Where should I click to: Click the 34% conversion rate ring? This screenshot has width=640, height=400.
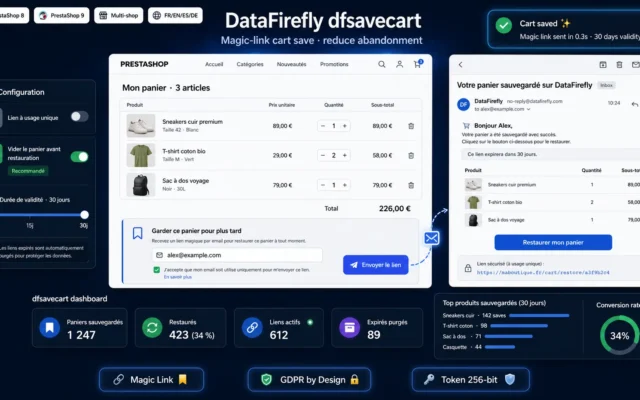click(619, 336)
